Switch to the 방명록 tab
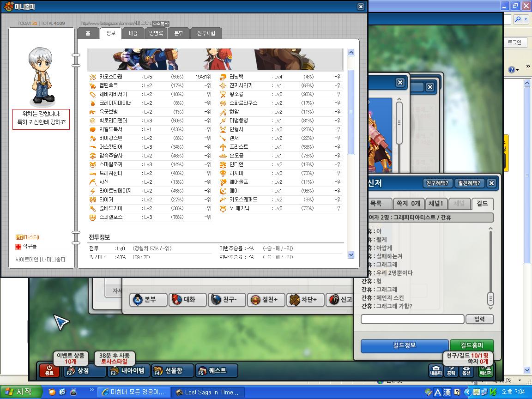 (156, 33)
